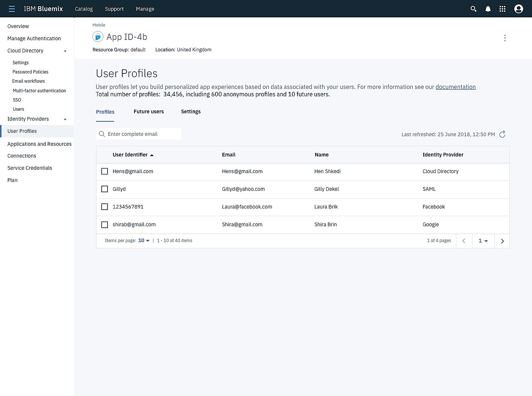The height and width of the screenshot is (396, 532).
Task: Open Users under Cloud Directory
Action: tap(18, 109)
